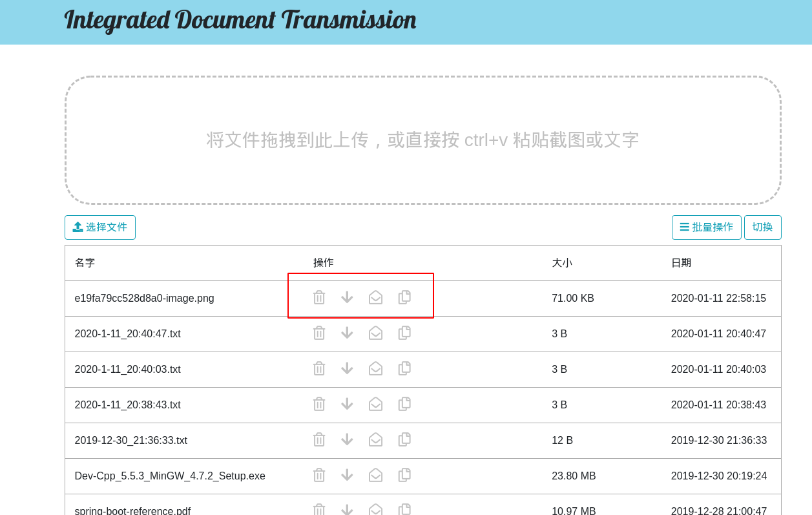Click envelope icon for 2020-1-11_20:38:43.txt
Screen dimensions: 812x515
(x=375, y=405)
